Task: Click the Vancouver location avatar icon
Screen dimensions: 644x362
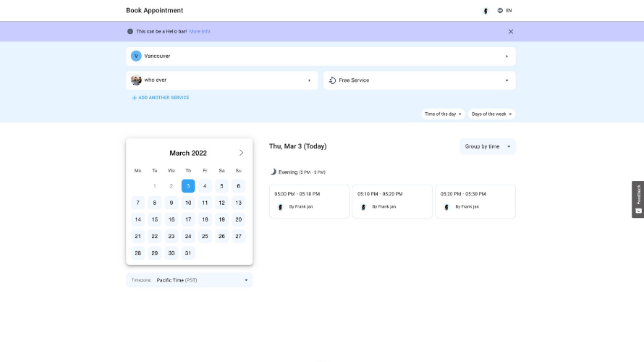Action: pos(136,56)
